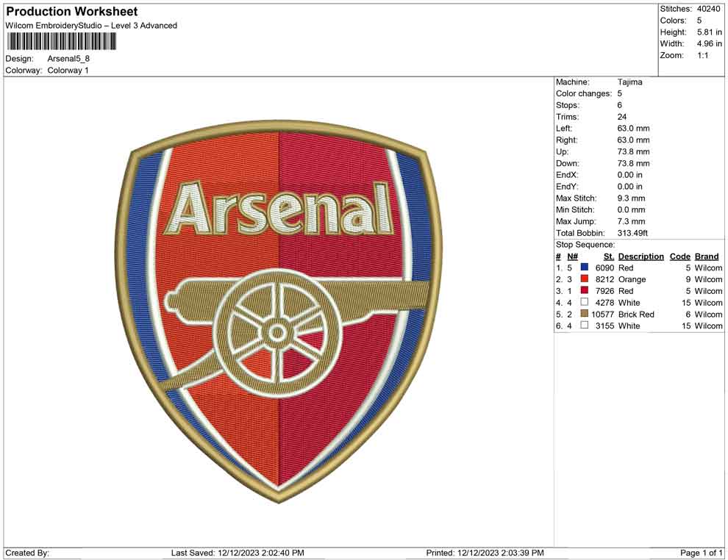Click the red swatch for stitch count 7926
728x560 pixels.
click(585, 290)
